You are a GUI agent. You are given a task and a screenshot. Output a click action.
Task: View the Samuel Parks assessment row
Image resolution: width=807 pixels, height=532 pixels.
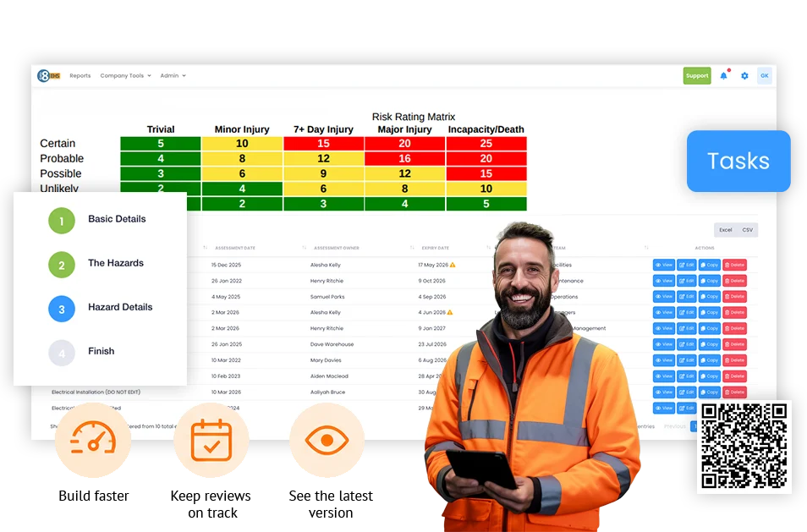click(x=664, y=297)
